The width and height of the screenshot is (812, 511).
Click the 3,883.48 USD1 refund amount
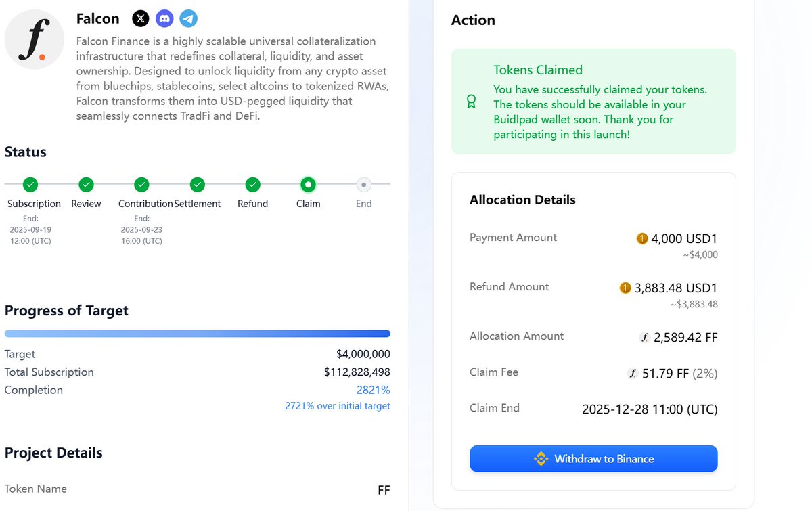(676, 288)
